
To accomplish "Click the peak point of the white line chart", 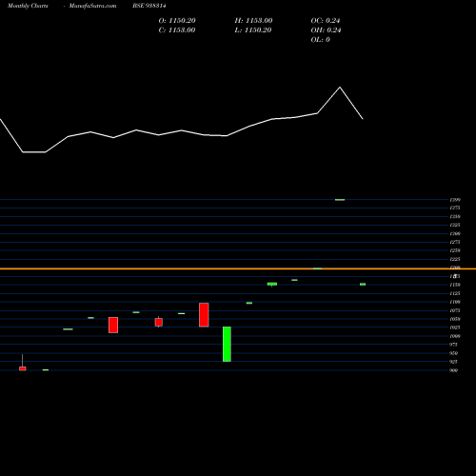I will tap(340, 87).
